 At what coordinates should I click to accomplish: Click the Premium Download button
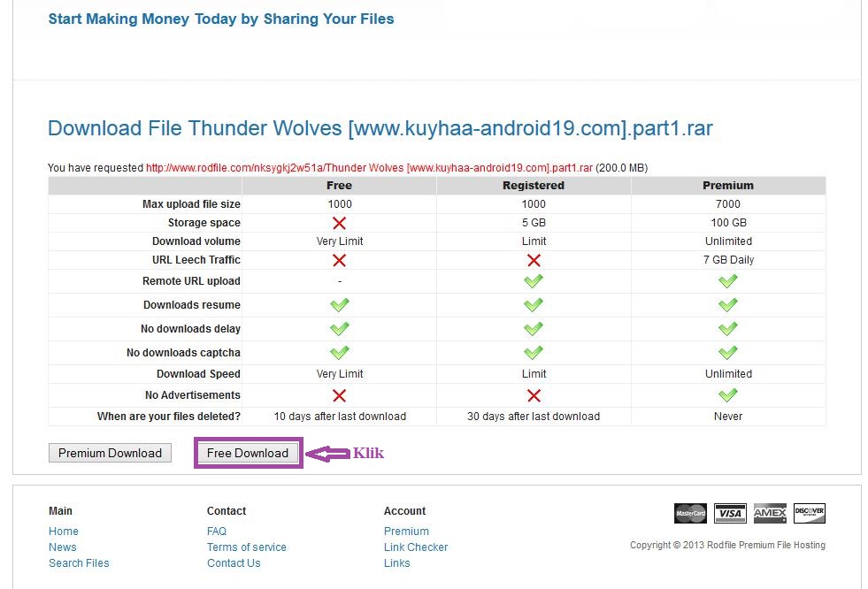click(x=111, y=453)
